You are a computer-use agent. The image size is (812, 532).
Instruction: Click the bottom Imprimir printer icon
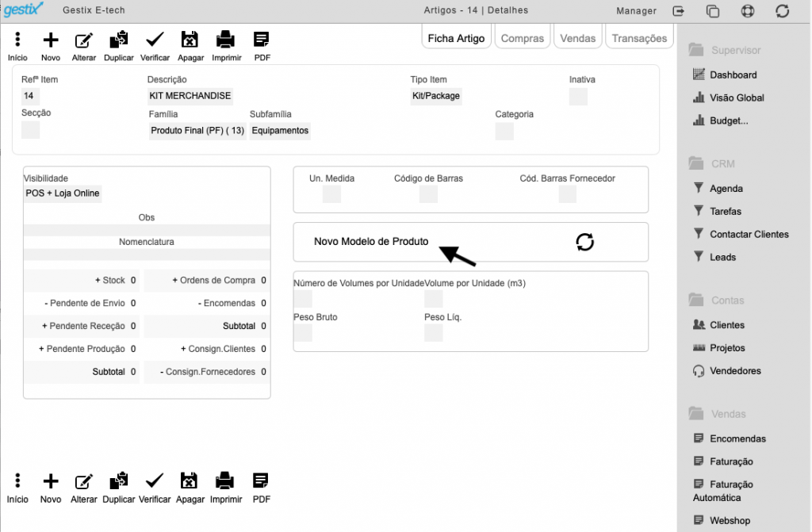(224, 480)
